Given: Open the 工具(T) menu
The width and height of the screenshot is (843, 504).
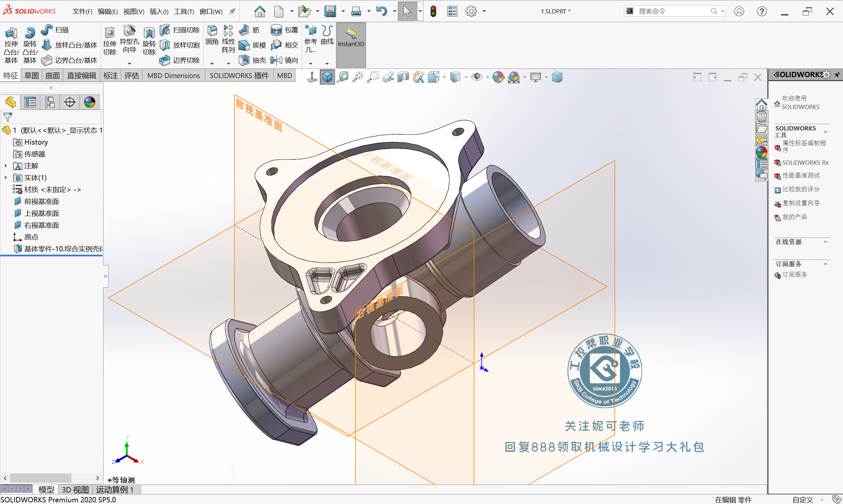Looking at the screenshot, I should [x=184, y=12].
